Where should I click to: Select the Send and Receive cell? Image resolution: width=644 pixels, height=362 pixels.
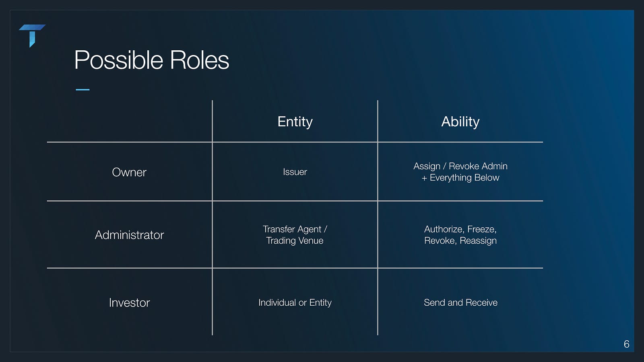pyautogui.click(x=460, y=302)
